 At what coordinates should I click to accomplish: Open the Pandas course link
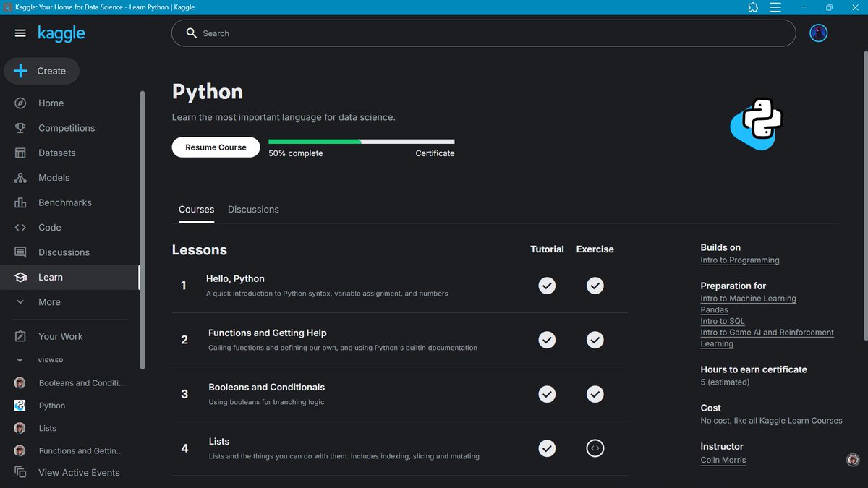click(714, 310)
